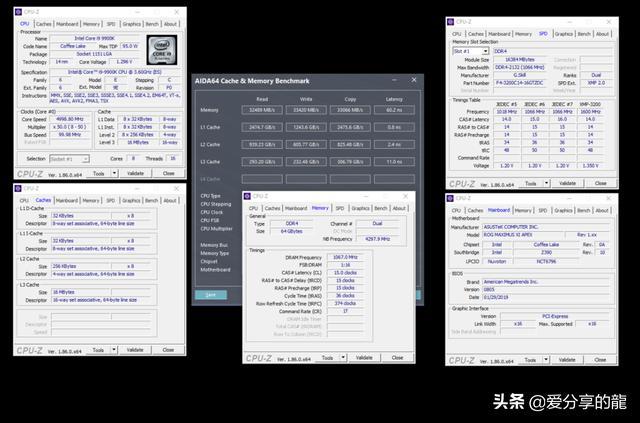This screenshot has width=640, height=423.
Task: Select the 'Coffee Lake' code name value
Action: (73, 46)
